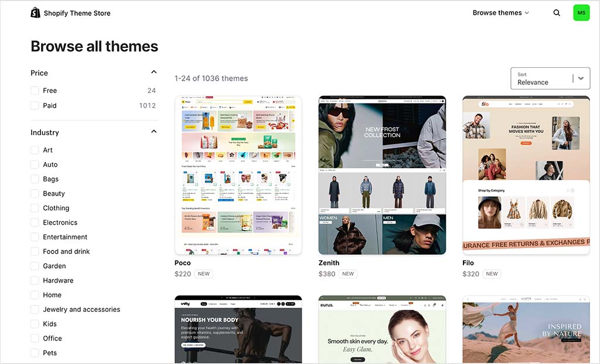Select the Beauty industry filter
Screen dimensions: 600x364
click(x=35, y=193)
